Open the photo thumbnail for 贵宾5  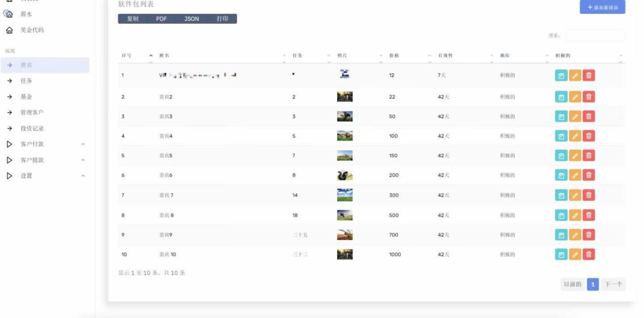[x=344, y=156]
